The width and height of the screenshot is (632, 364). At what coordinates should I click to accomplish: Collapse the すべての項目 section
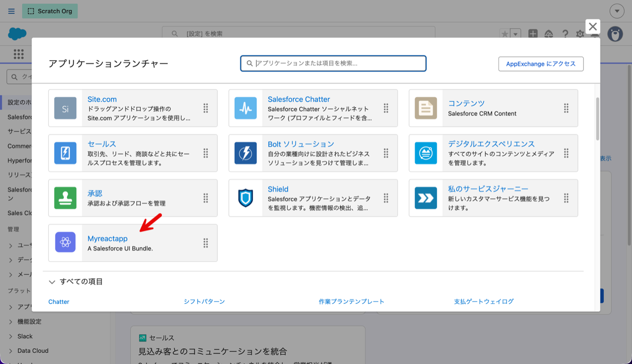[52, 282]
